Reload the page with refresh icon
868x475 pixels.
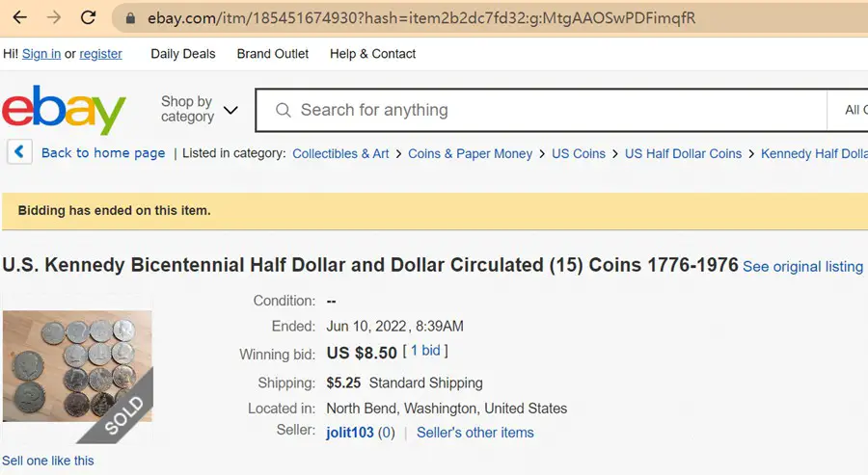[88, 17]
